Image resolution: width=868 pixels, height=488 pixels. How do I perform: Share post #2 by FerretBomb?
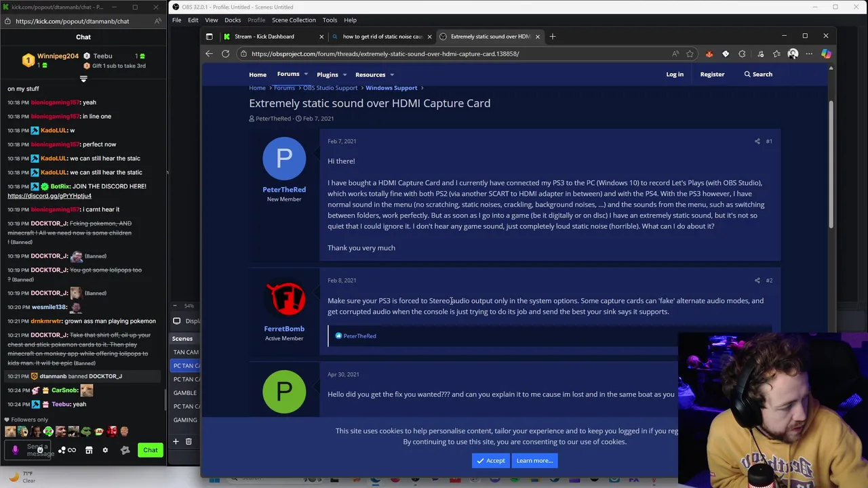point(757,280)
